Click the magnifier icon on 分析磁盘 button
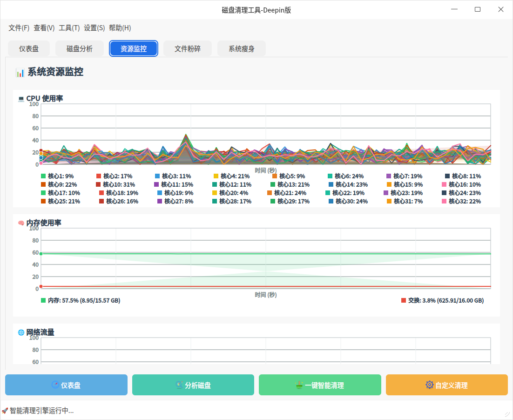Screen dimensions: 513x420 coord(179,385)
